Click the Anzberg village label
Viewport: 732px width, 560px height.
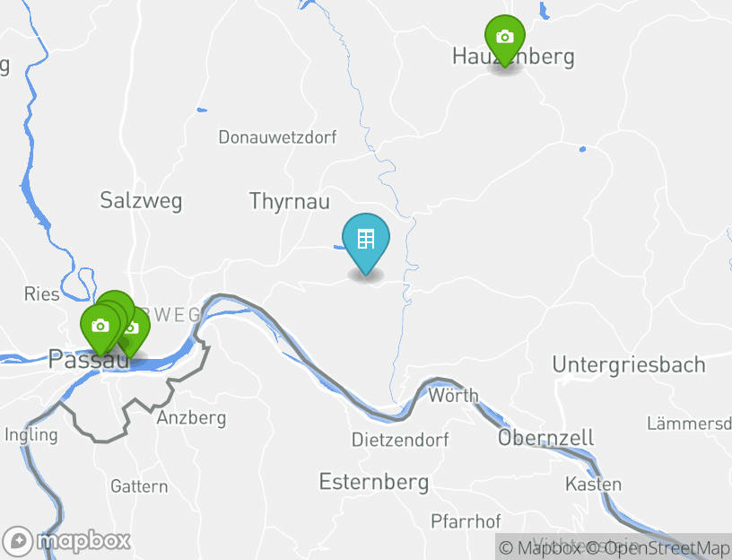pos(191,418)
